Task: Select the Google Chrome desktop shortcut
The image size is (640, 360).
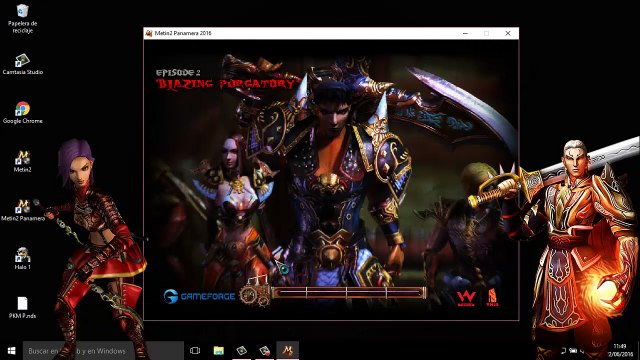Action: (22, 113)
